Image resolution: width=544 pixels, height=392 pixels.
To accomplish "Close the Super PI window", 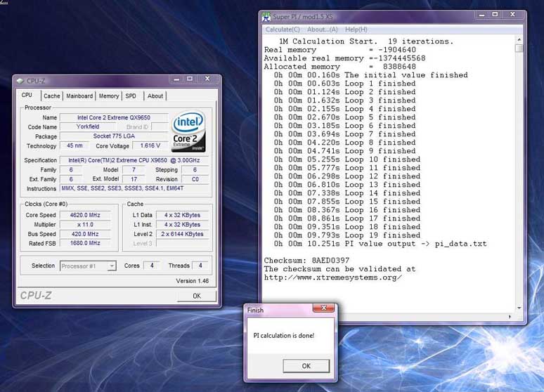I will pos(512,15).
